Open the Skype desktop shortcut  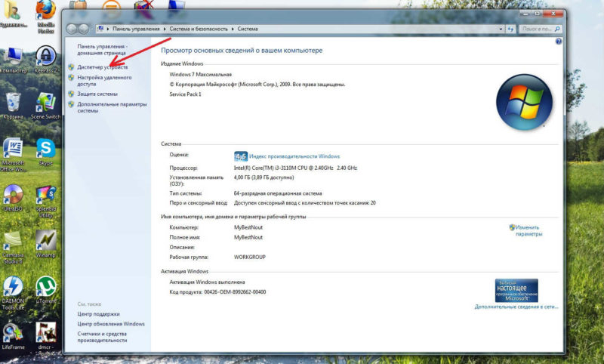[46, 149]
